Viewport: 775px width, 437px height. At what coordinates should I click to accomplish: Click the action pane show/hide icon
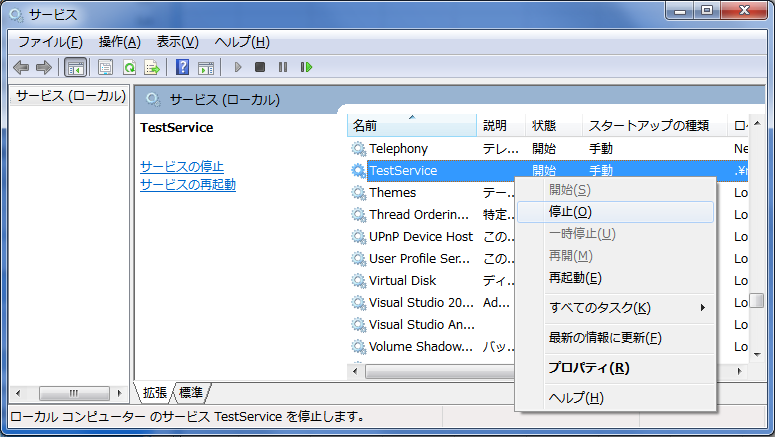(206, 68)
